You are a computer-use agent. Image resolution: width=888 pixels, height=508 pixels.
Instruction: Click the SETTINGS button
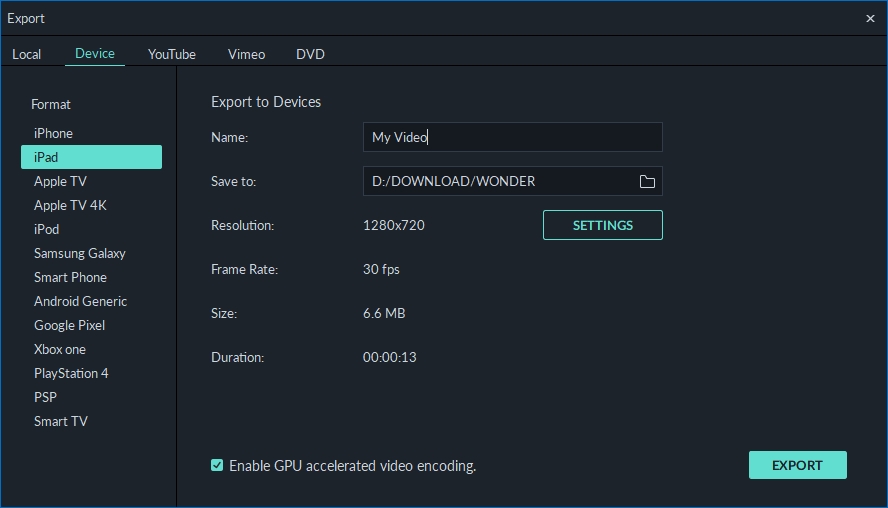602,225
